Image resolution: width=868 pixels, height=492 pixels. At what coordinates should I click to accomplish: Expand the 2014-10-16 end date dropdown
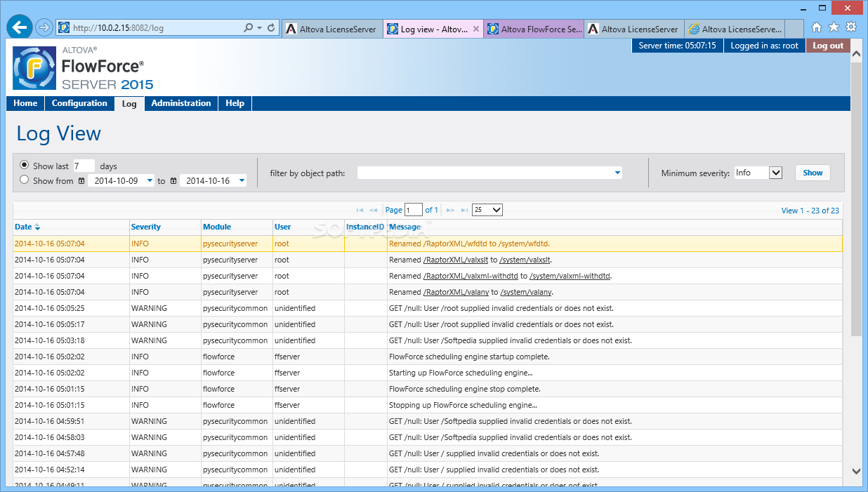[x=242, y=181]
